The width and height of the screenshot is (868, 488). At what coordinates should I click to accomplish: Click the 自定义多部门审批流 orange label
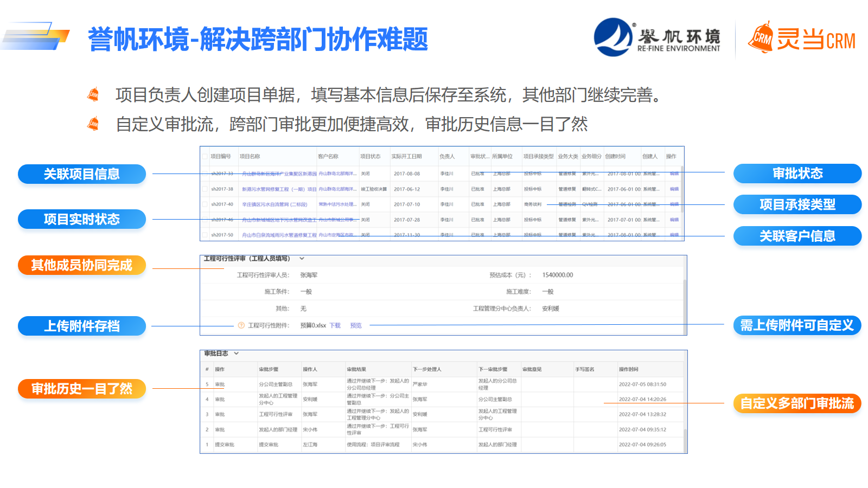[797, 403]
